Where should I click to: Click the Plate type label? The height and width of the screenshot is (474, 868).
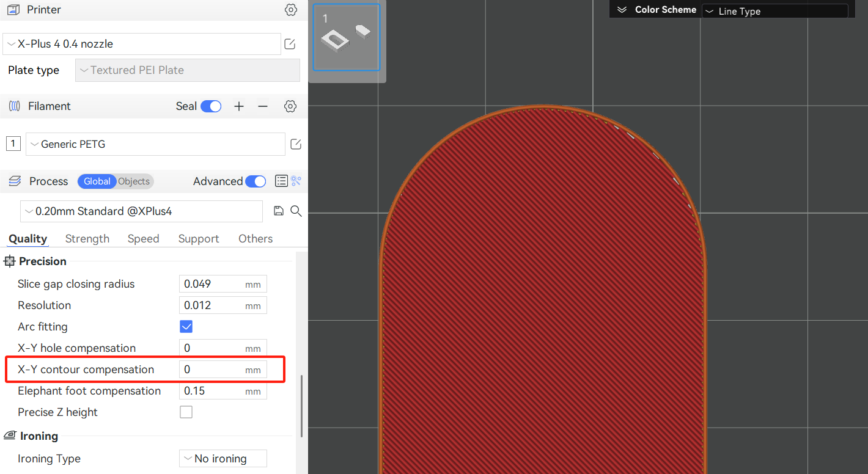pyautogui.click(x=34, y=70)
